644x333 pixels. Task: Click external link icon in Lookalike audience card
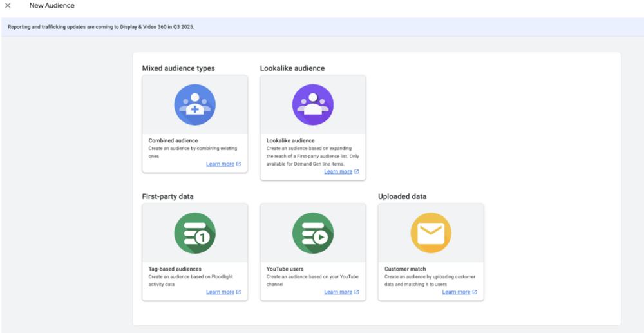click(357, 171)
